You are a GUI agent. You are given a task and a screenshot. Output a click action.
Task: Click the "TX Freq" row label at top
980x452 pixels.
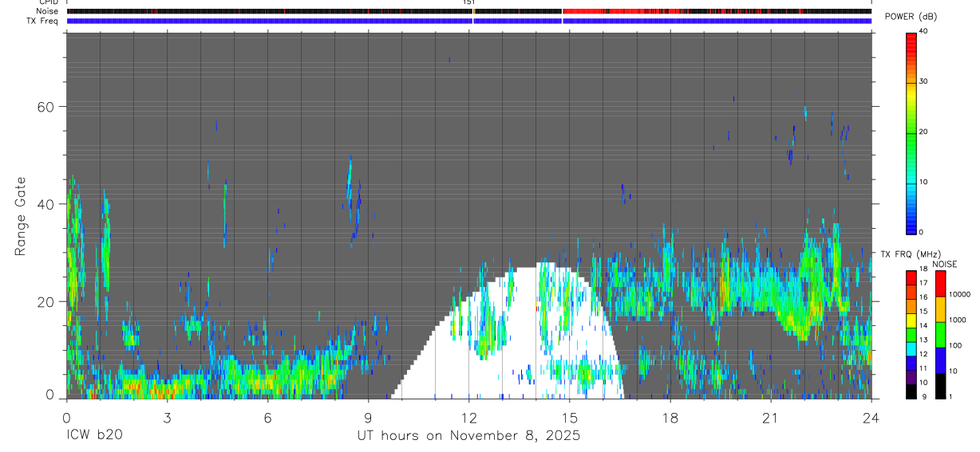point(42,21)
